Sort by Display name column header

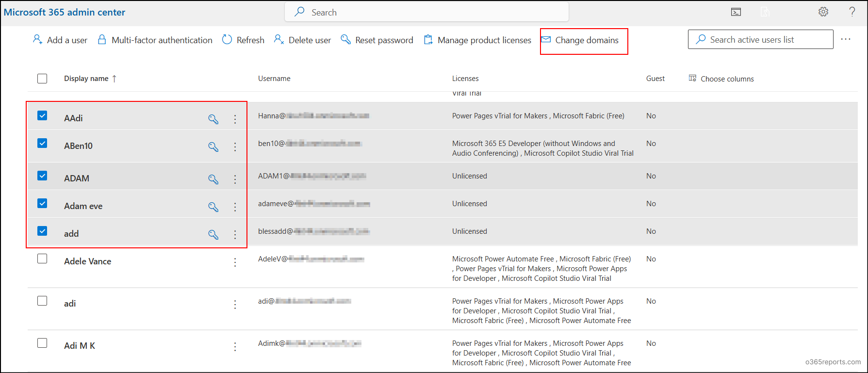[86, 79]
